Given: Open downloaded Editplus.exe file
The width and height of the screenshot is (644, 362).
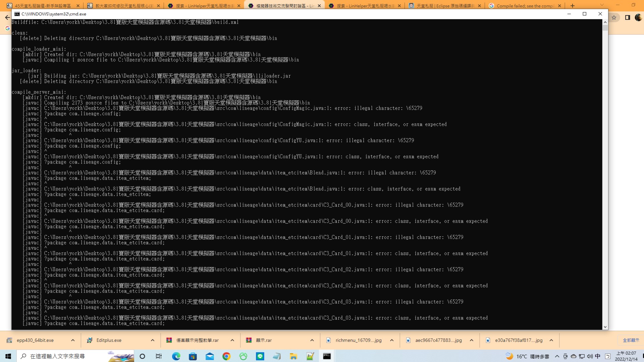Looking at the screenshot, I should [109, 340].
